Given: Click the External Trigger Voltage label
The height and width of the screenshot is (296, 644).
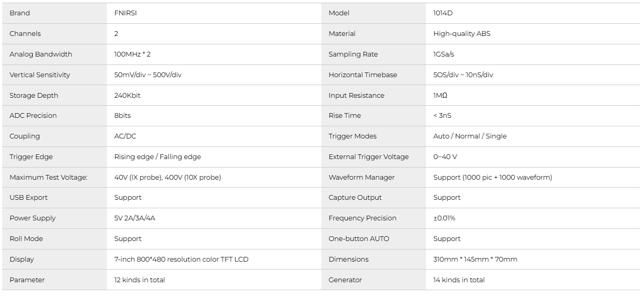Looking at the screenshot, I should (369, 157).
